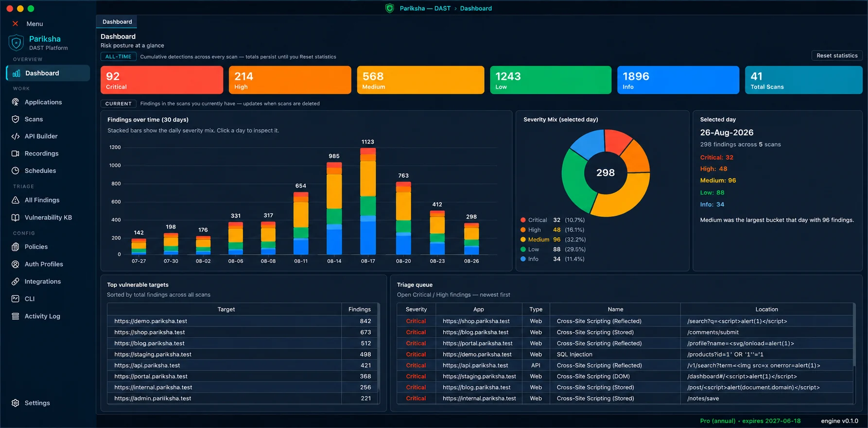The height and width of the screenshot is (428, 868).
Task: Click the ALL-TIME badge
Action: coord(119,56)
